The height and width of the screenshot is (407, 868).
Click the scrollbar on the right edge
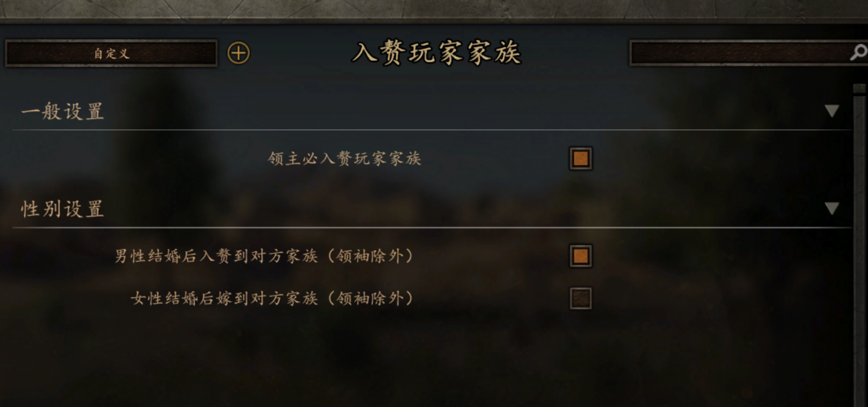point(861,156)
